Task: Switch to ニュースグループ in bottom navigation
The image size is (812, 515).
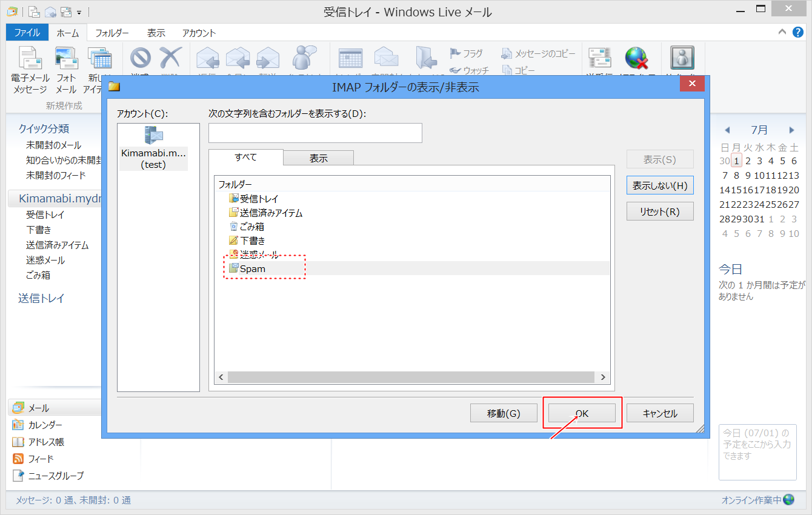Action: (48, 476)
